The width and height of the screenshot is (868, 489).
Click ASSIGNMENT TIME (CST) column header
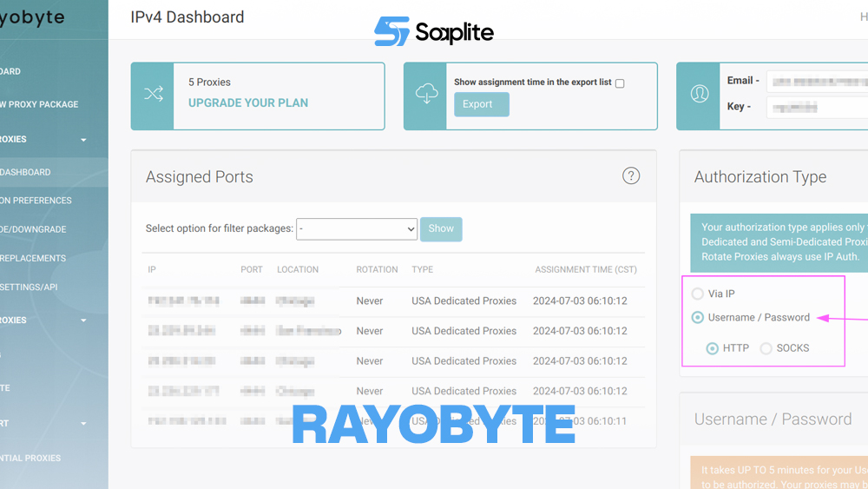[x=586, y=270]
